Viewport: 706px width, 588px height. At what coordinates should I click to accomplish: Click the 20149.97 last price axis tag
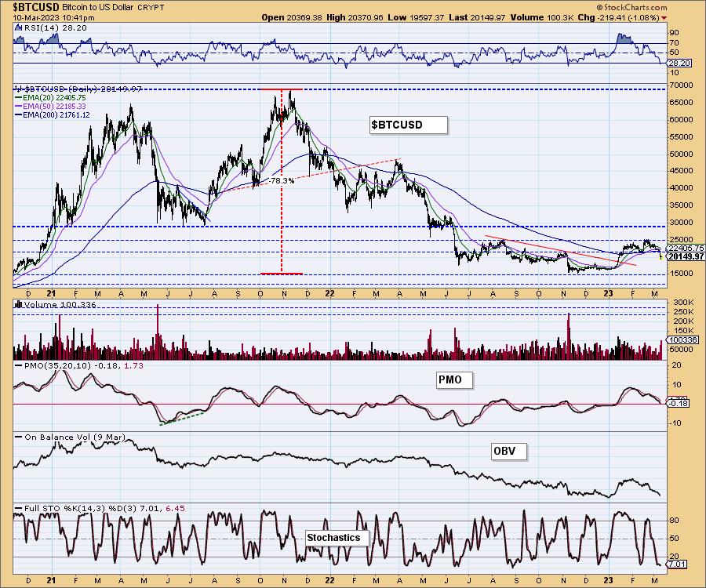[686, 256]
